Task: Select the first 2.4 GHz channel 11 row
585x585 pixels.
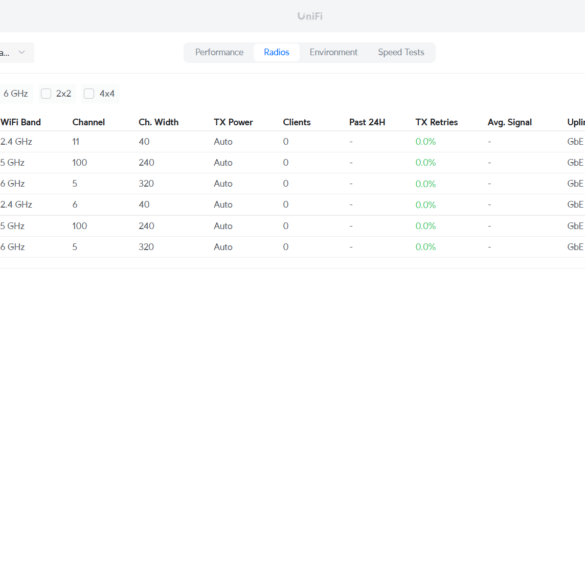Action: (292, 142)
